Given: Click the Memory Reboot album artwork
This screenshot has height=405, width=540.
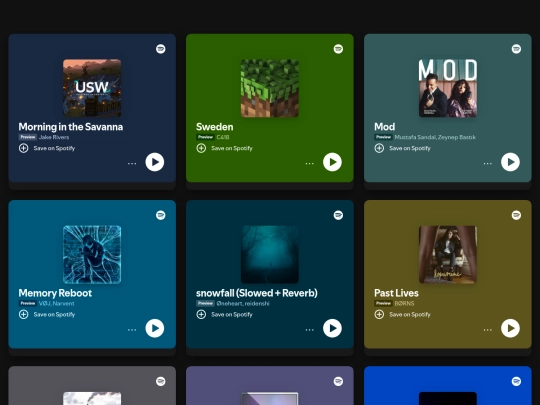Looking at the screenshot, I should point(92,255).
